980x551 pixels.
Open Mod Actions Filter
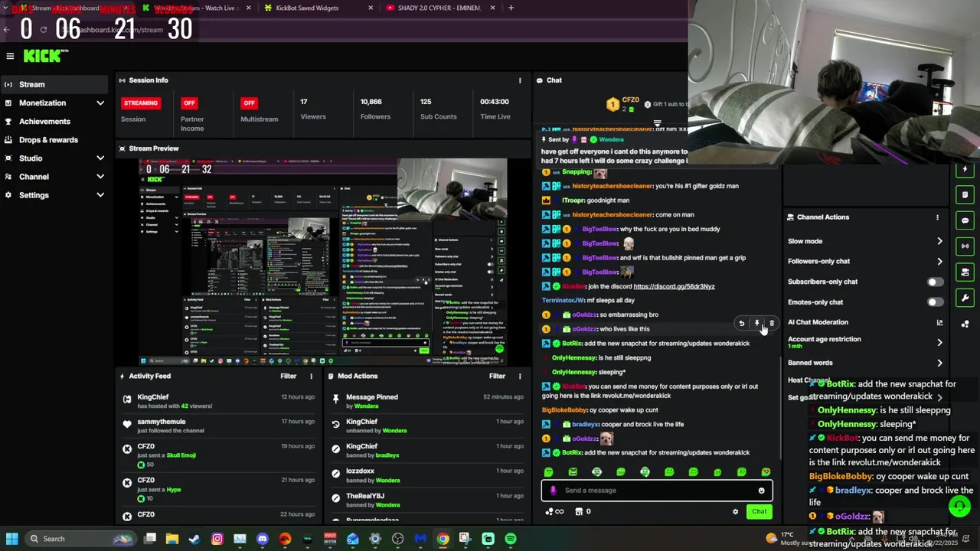(x=497, y=377)
